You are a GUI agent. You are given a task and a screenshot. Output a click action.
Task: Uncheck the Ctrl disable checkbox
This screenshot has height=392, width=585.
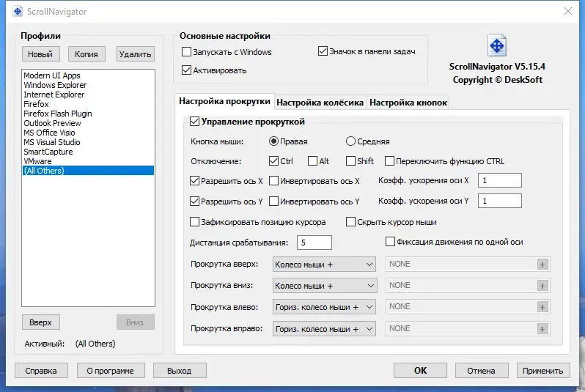point(273,160)
